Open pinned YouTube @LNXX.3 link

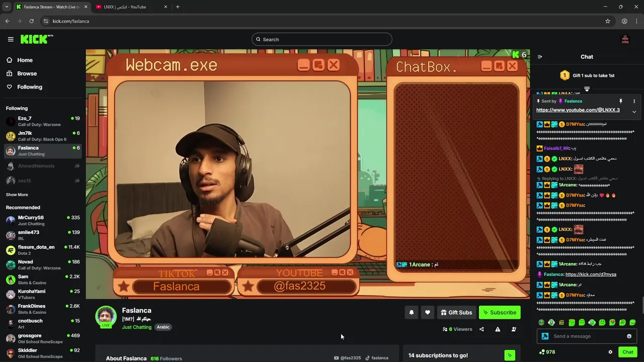(x=578, y=110)
